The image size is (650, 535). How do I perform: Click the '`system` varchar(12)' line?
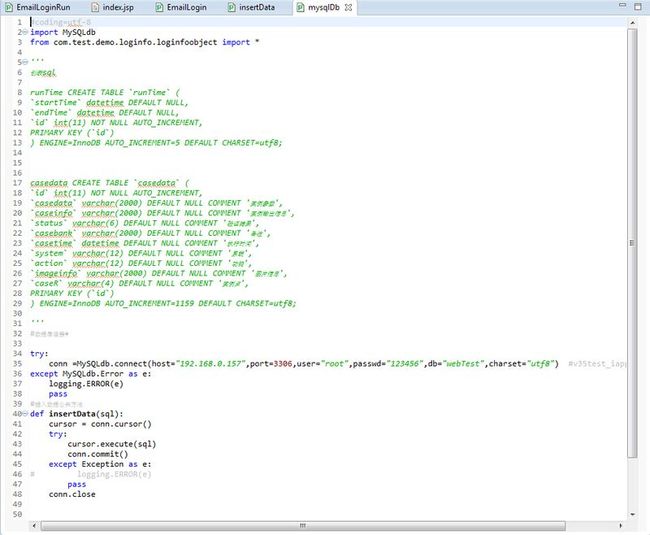tap(141, 253)
